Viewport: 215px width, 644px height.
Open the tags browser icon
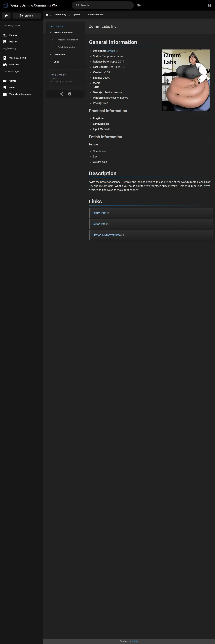point(139,5)
